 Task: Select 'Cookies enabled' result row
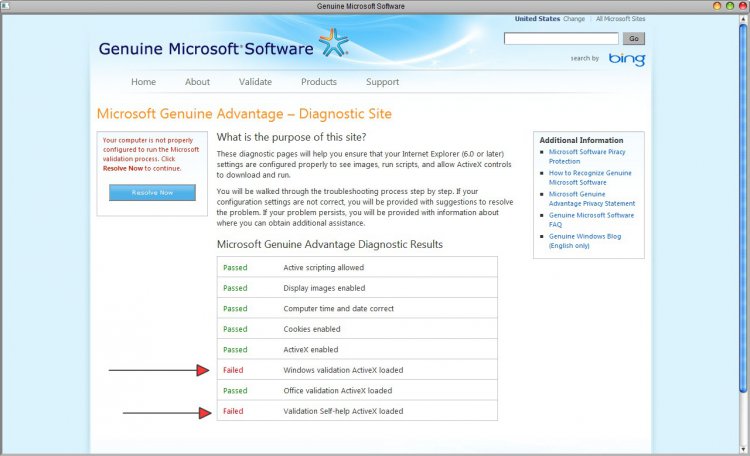[x=357, y=329]
